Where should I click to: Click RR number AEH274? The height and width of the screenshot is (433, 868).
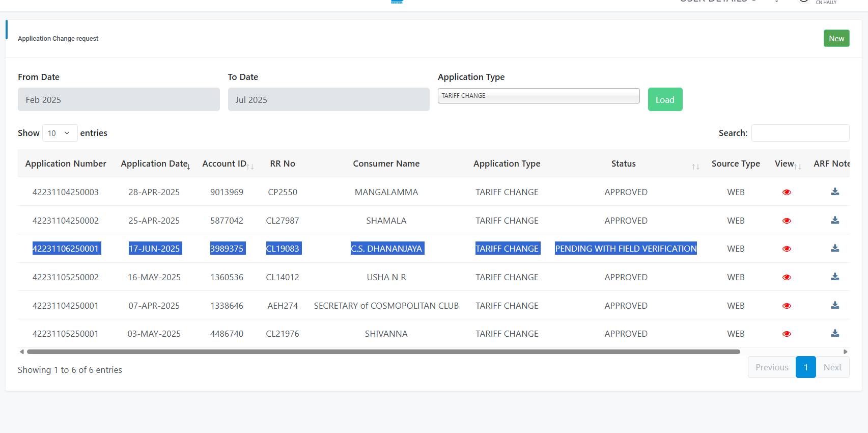283,306
